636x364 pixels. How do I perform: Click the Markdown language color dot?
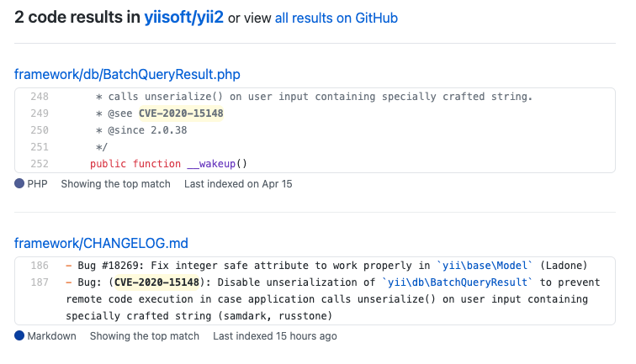(x=19, y=335)
